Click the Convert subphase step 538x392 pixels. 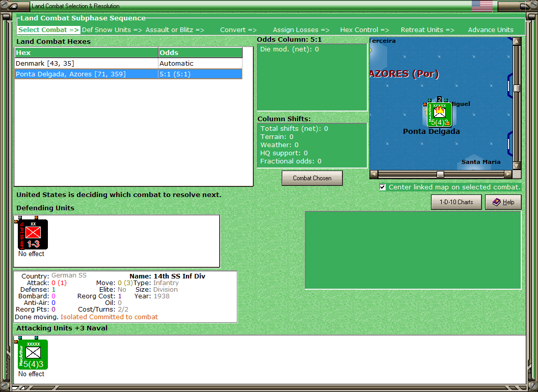coord(238,30)
